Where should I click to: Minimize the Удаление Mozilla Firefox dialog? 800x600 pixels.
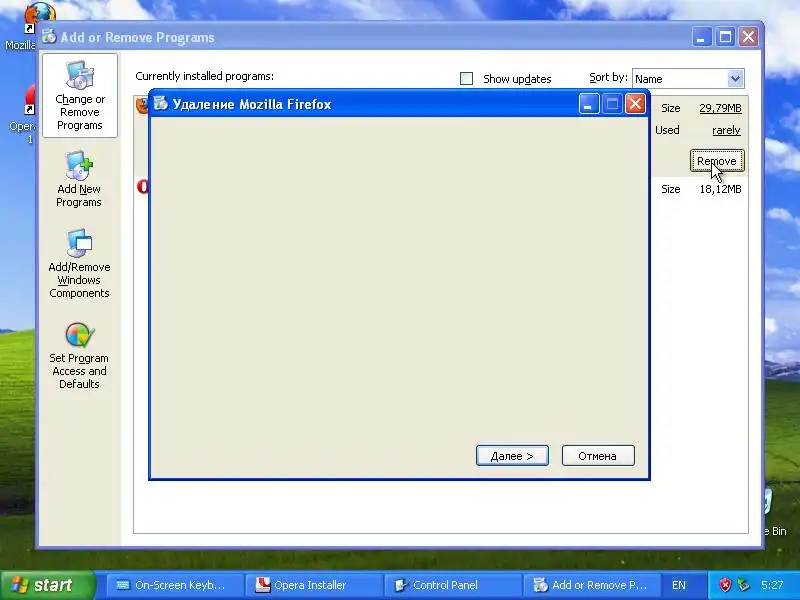[x=588, y=104]
